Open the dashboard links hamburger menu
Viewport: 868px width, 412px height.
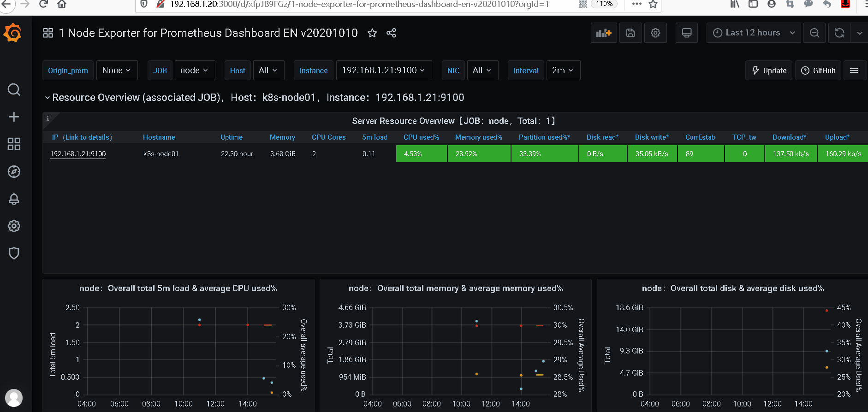coord(854,71)
